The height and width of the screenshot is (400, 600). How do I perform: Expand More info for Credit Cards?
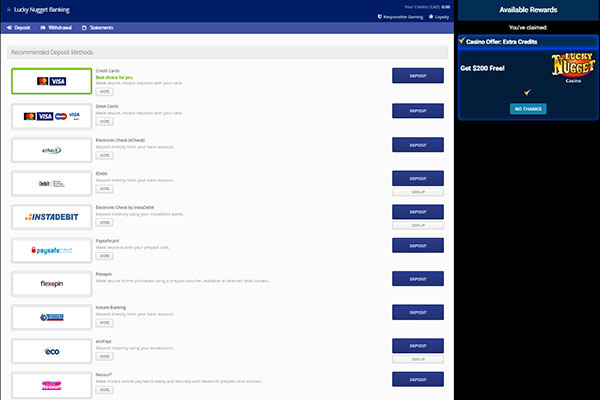coord(104,91)
